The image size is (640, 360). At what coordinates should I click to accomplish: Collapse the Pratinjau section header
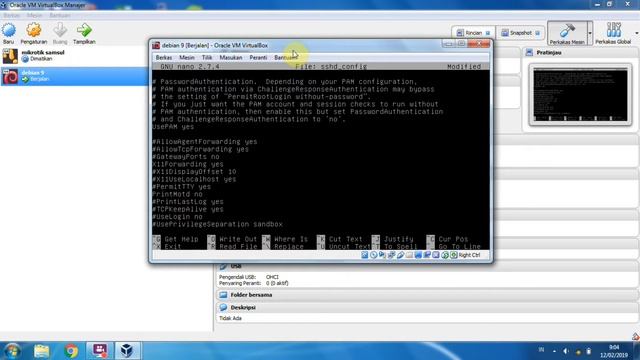point(580,53)
